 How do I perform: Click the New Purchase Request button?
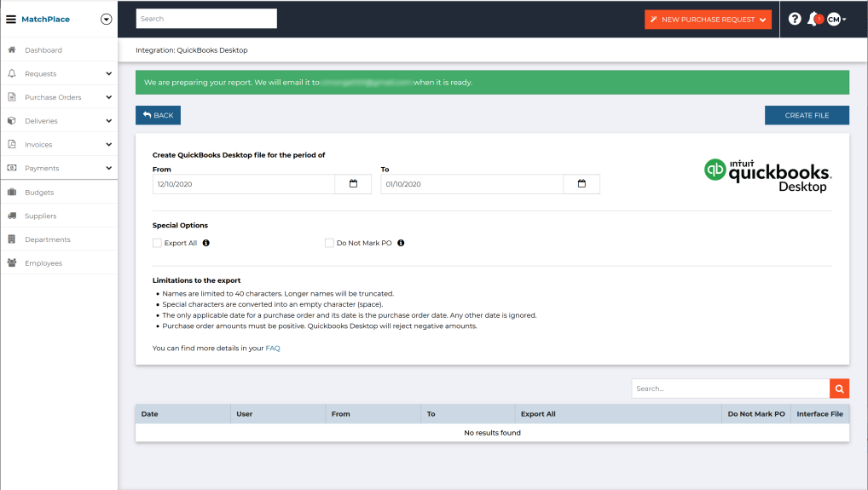point(708,20)
